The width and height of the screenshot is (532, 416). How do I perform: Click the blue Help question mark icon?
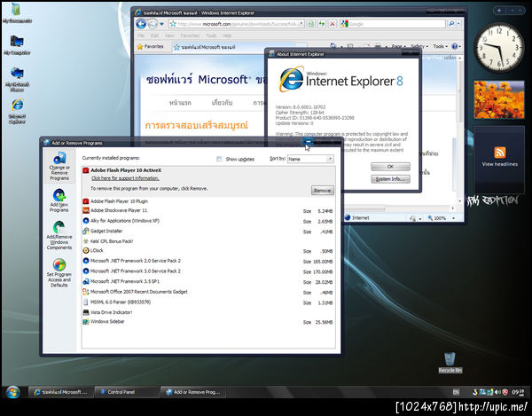click(x=455, y=46)
